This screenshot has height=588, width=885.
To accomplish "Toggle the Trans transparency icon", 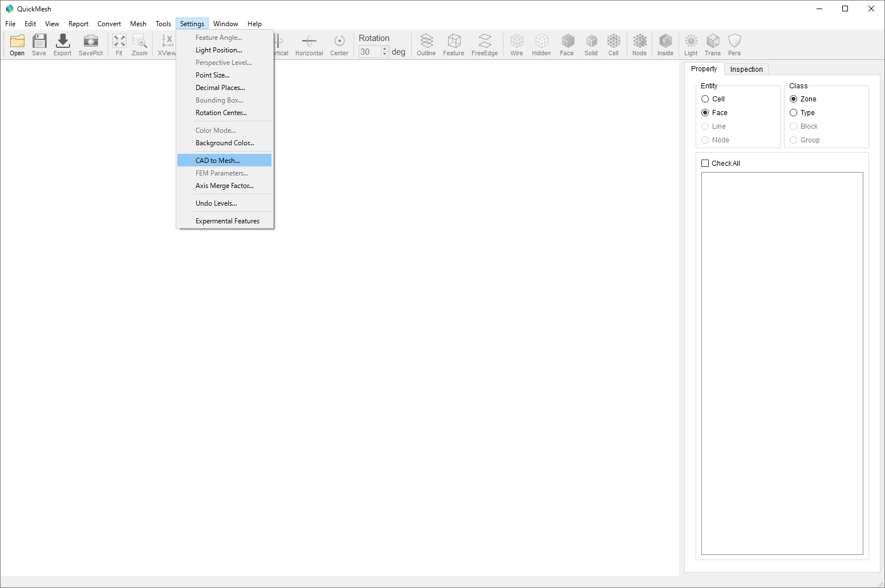I will pyautogui.click(x=713, y=44).
